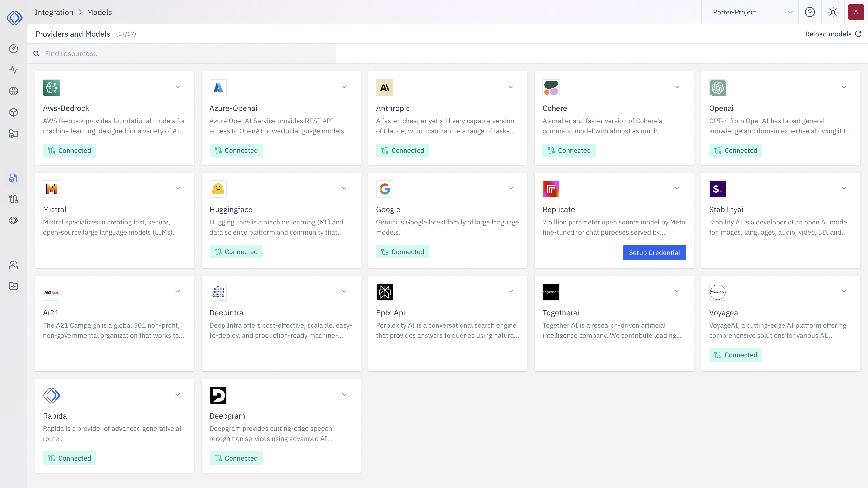Screen dimensions: 868x488
Task: Select the 3D cube package icon in sidebar
Action: 14,112
